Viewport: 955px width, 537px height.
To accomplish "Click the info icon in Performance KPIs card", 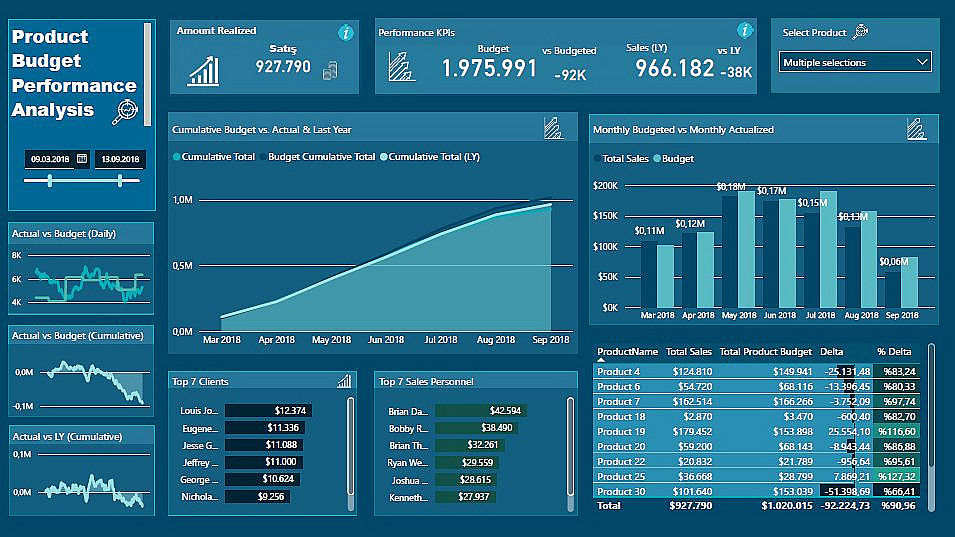I will tap(744, 30).
